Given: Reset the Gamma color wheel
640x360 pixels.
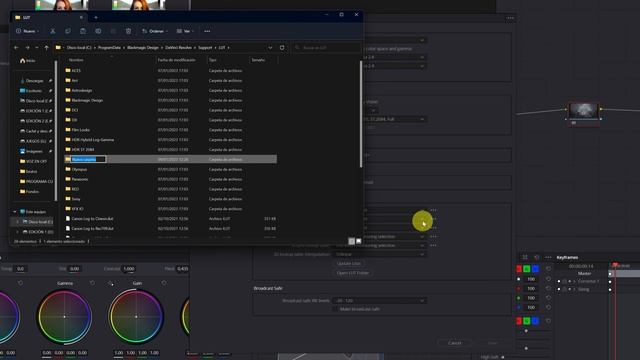Looking at the screenshot, I should (92, 283).
